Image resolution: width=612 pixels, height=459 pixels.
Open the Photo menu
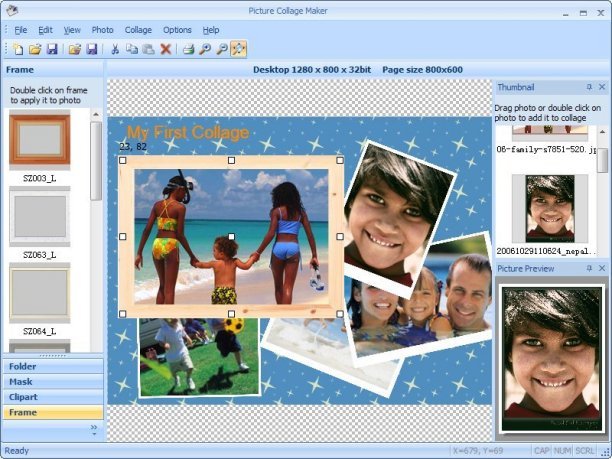(102, 30)
